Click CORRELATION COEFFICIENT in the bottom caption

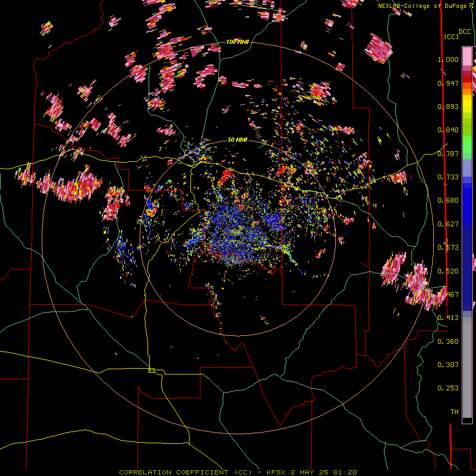[x=174, y=472]
